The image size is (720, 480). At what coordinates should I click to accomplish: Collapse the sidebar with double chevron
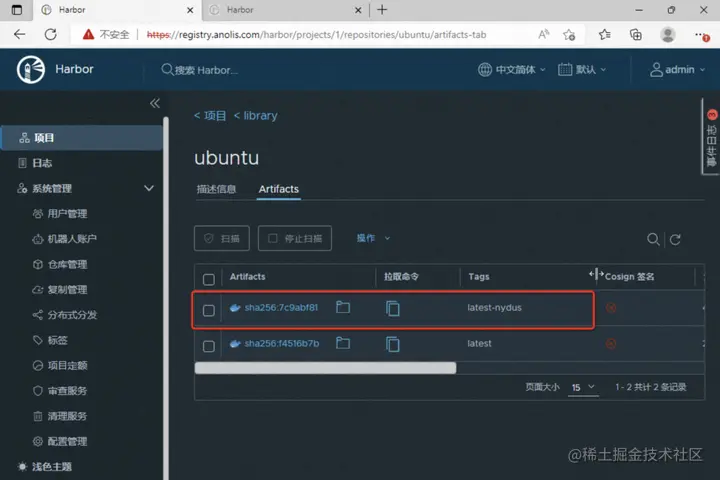pos(155,103)
